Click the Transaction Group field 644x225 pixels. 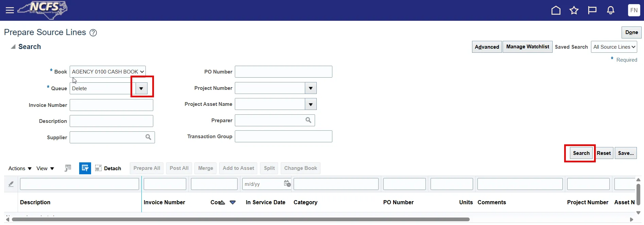(283, 136)
